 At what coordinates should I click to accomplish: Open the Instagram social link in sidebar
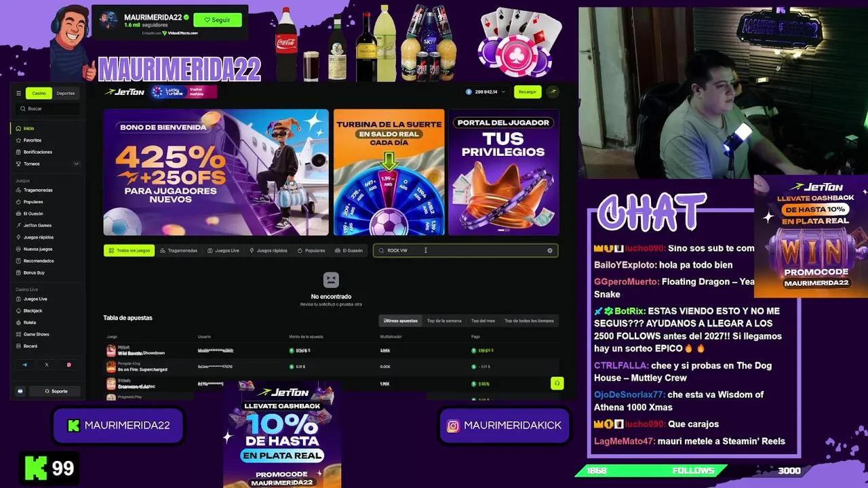[x=68, y=365]
